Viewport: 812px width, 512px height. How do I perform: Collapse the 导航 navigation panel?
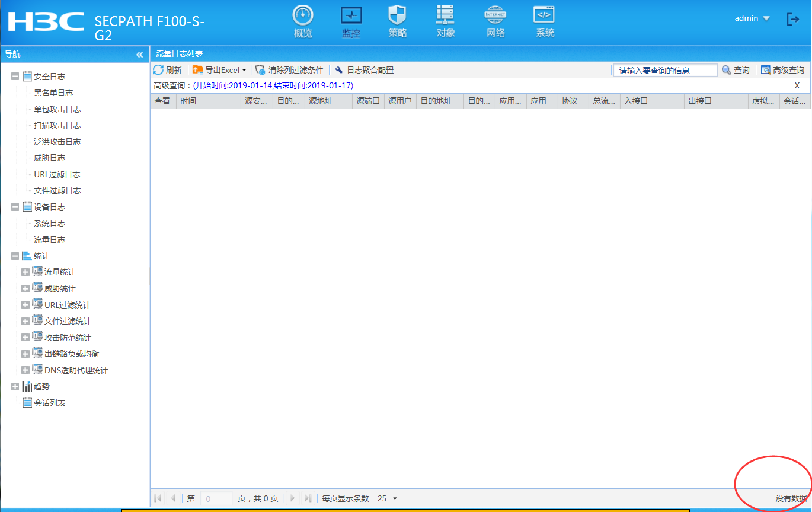tap(140, 55)
